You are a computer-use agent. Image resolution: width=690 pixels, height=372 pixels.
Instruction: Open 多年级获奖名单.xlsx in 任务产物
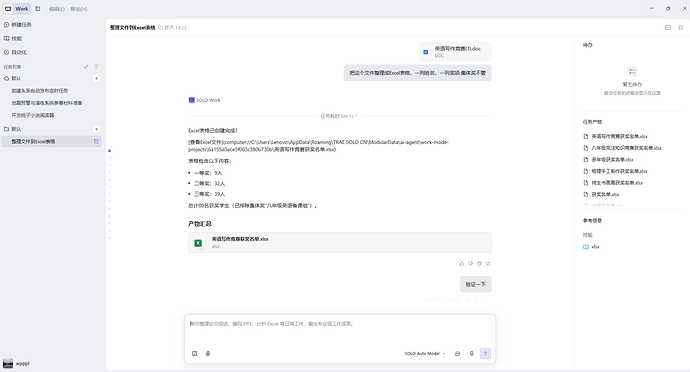coord(608,159)
